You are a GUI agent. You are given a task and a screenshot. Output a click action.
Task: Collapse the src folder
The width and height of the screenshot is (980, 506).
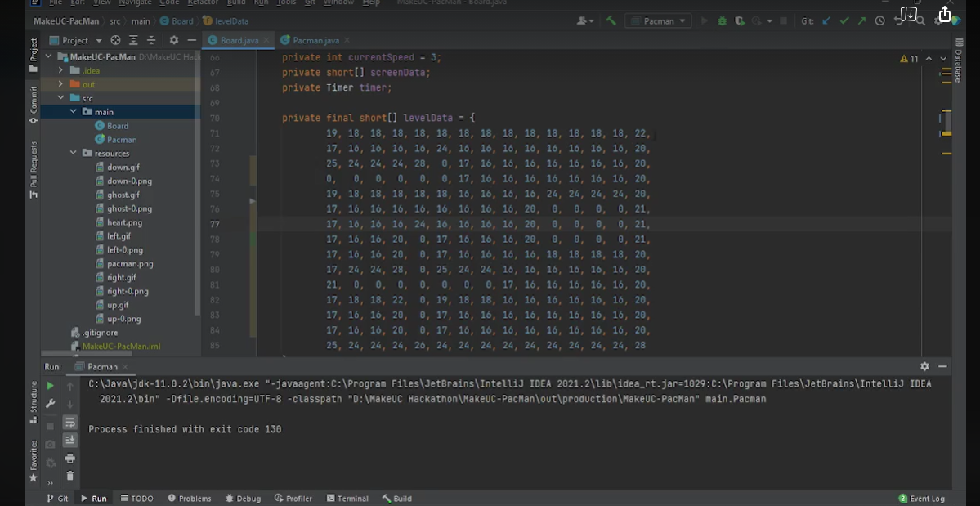coord(60,98)
